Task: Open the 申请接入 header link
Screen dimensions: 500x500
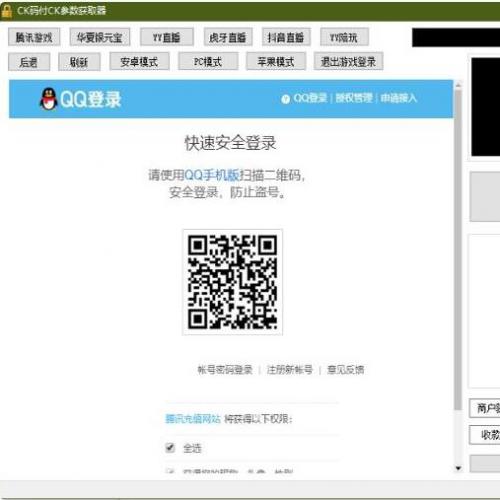Action: point(399,98)
